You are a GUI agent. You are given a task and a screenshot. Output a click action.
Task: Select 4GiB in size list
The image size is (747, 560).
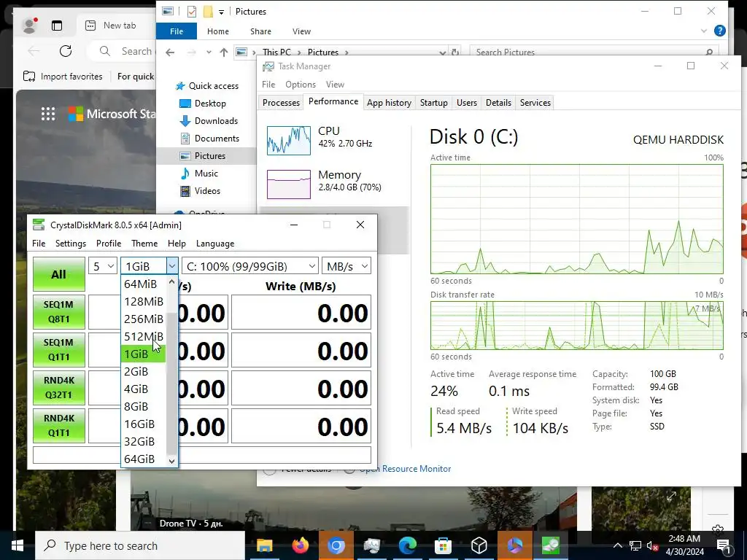pyautogui.click(x=144, y=389)
